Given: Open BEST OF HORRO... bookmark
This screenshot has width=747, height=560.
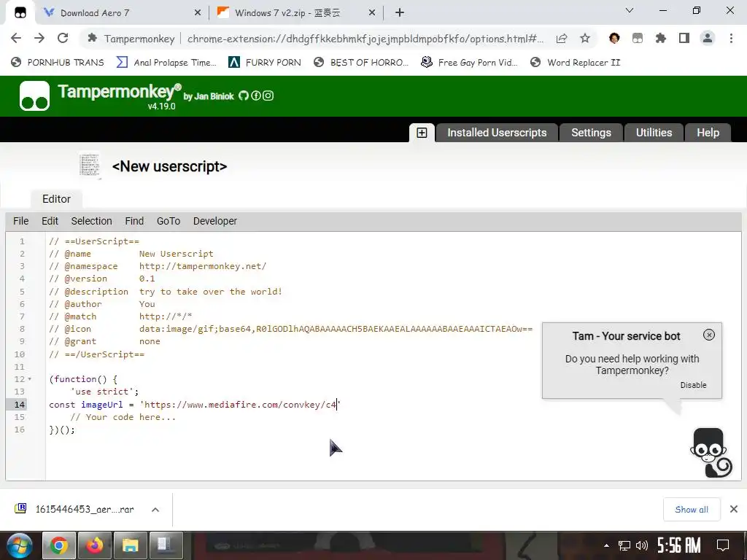Looking at the screenshot, I should [361, 63].
